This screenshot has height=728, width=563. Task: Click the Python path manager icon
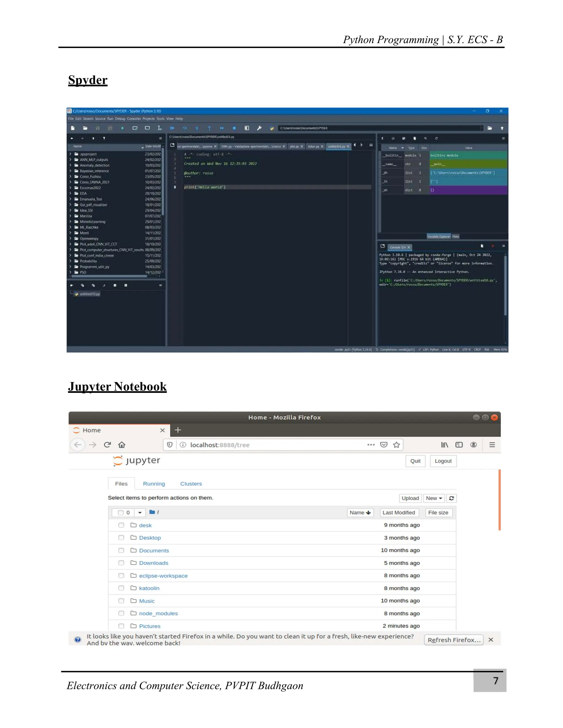(x=272, y=128)
